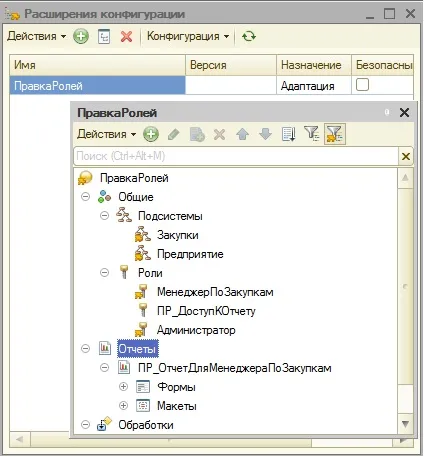Click the search field Поиск (Ctrl+Alt+M)

pyautogui.click(x=236, y=156)
